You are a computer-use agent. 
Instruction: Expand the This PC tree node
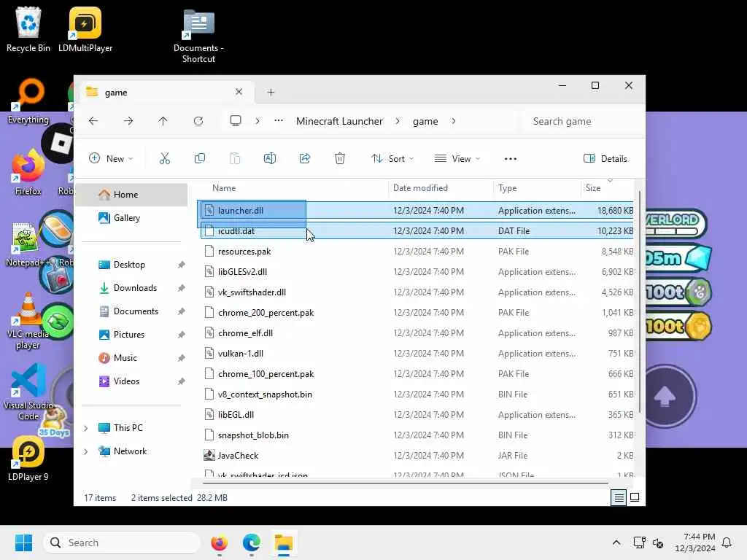point(86,428)
